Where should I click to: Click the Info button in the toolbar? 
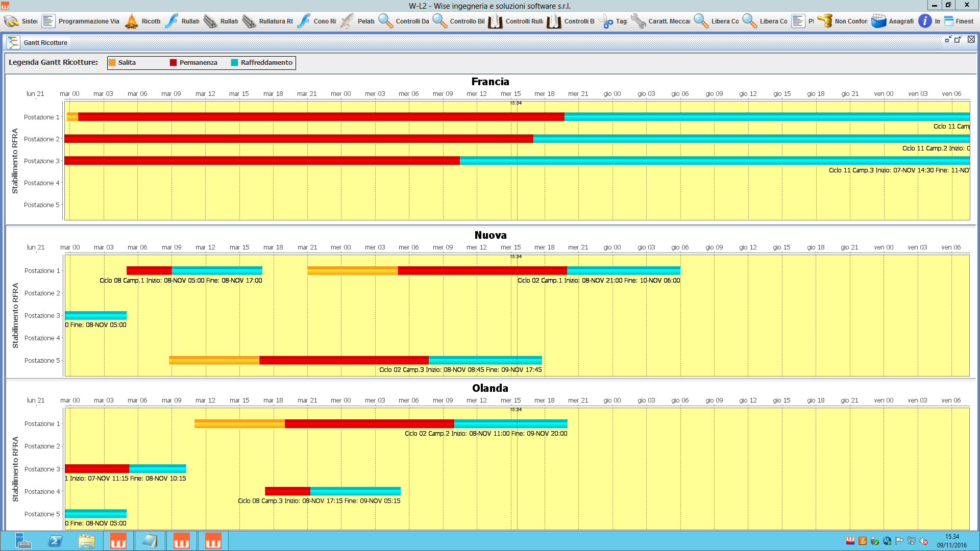925,21
